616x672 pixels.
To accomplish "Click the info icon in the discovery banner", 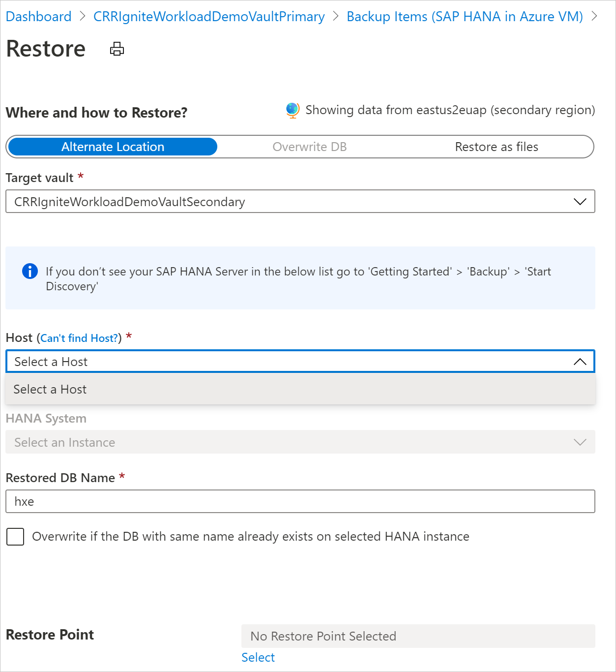I will [29, 271].
